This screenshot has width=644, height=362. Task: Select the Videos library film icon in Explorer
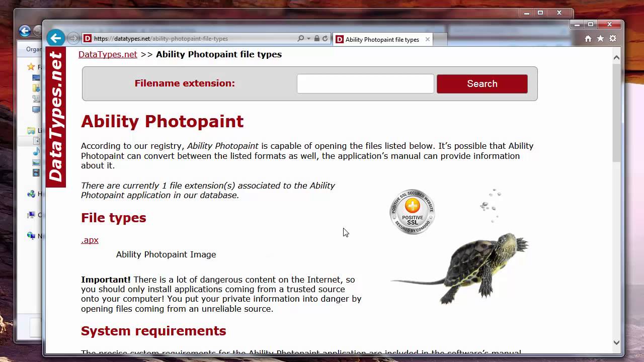coord(36,173)
